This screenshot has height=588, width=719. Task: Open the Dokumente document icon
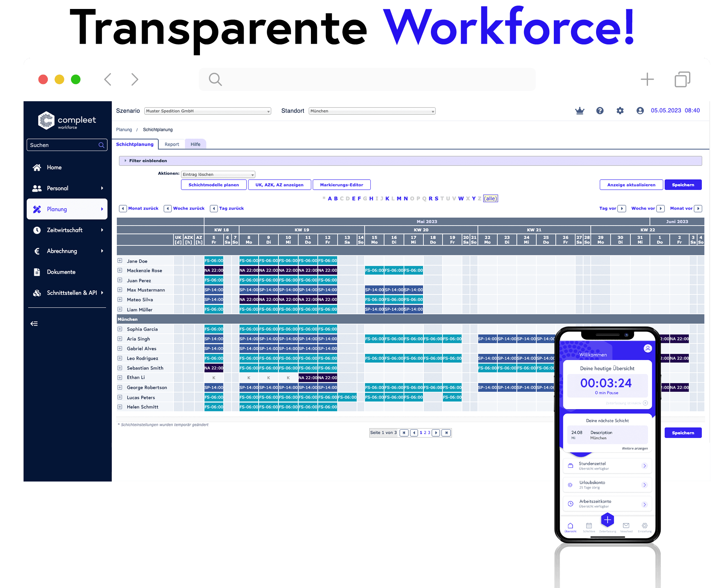pyautogui.click(x=37, y=272)
